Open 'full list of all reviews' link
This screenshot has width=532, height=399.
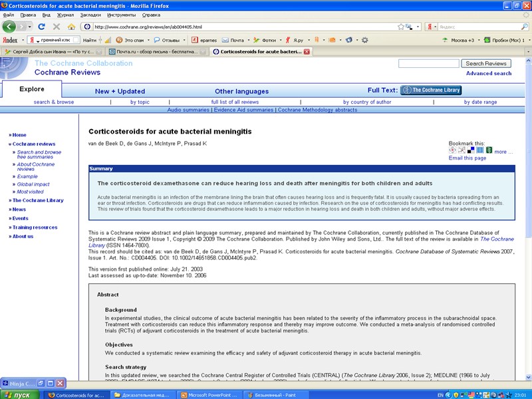tap(235, 102)
